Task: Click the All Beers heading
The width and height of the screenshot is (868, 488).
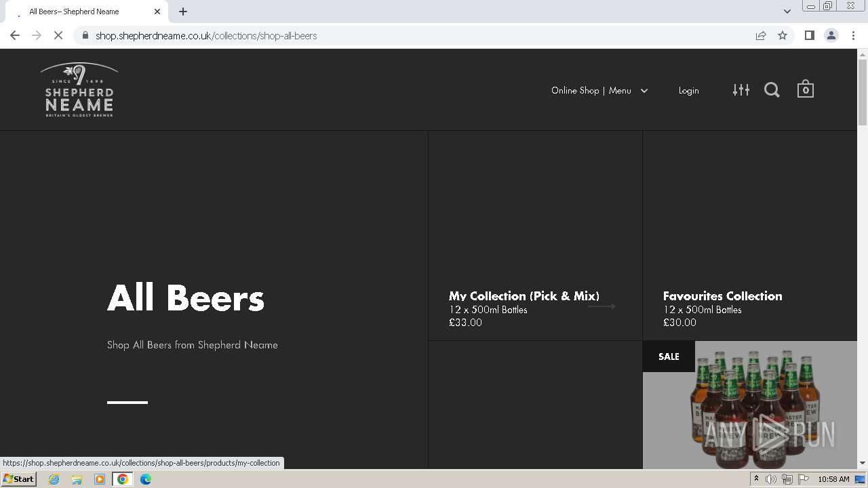Action: click(x=186, y=298)
